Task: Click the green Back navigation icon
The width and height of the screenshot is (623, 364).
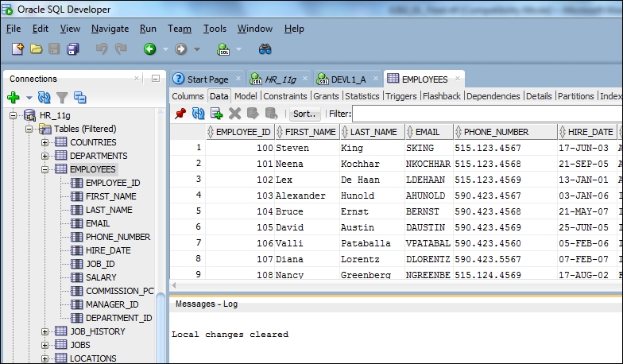Action: point(149,49)
